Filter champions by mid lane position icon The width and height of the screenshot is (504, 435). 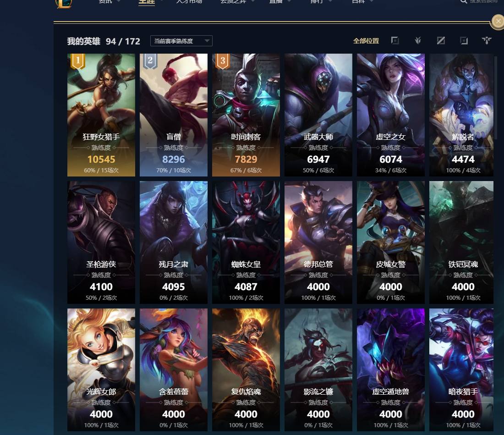click(441, 40)
